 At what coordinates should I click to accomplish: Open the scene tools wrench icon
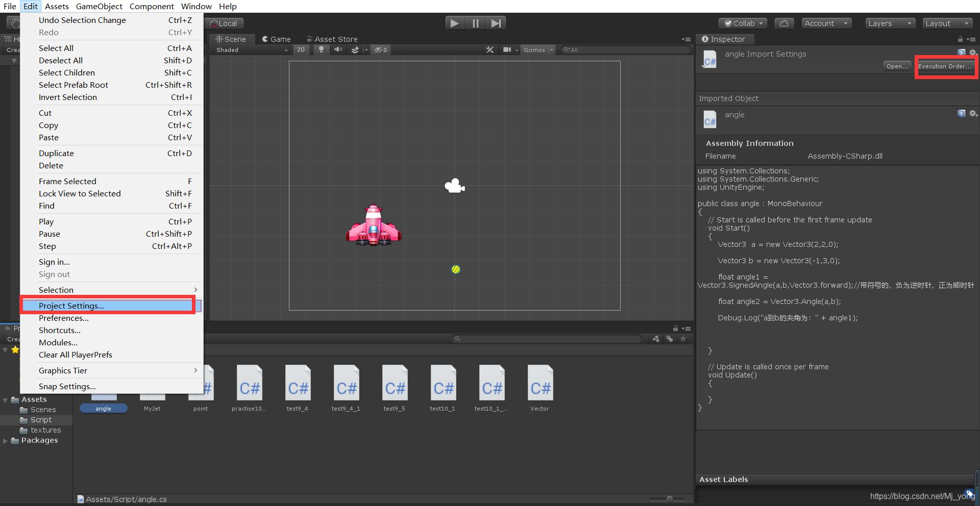pos(490,49)
